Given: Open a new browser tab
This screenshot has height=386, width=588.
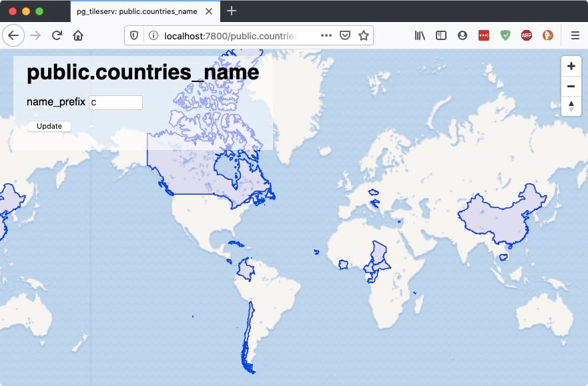Looking at the screenshot, I should click(x=231, y=11).
